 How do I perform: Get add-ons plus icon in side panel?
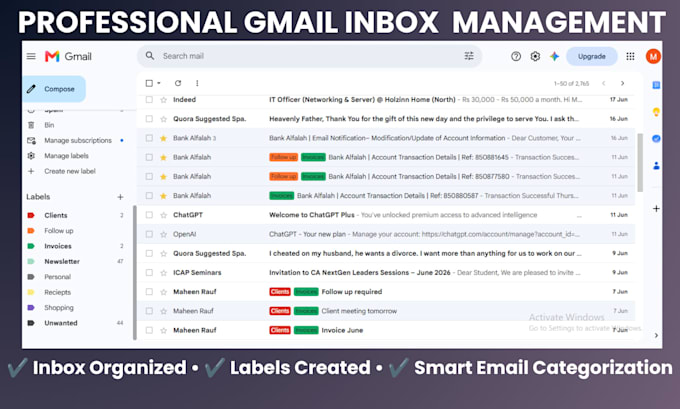(x=656, y=209)
